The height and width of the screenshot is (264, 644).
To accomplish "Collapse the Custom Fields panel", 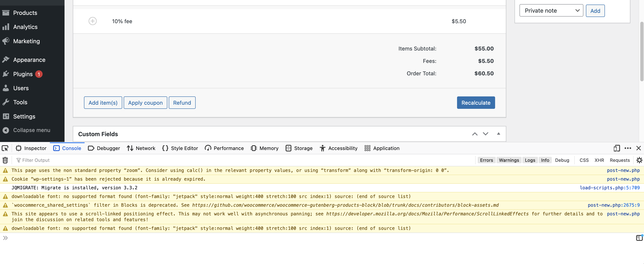I will click(498, 134).
